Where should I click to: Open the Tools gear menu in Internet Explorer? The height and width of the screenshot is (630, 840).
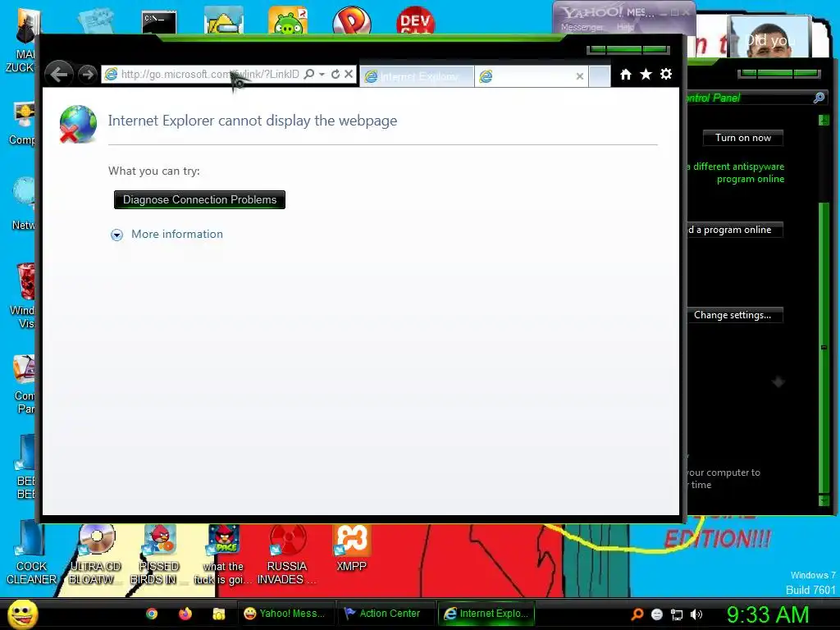click(666, 75)
